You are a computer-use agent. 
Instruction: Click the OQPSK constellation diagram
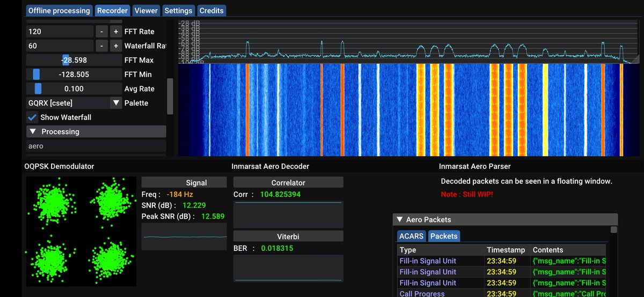click(x=81, y=231)
